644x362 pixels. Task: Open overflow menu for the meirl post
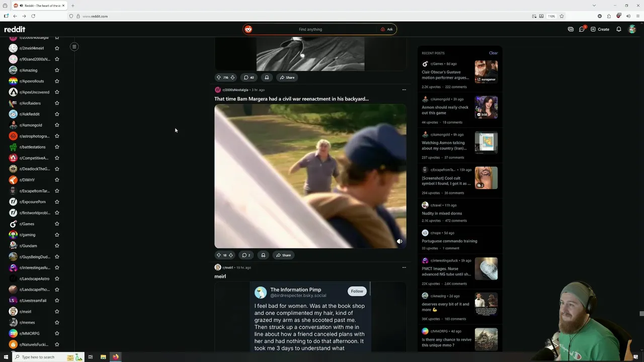click(x=404, y=267)
